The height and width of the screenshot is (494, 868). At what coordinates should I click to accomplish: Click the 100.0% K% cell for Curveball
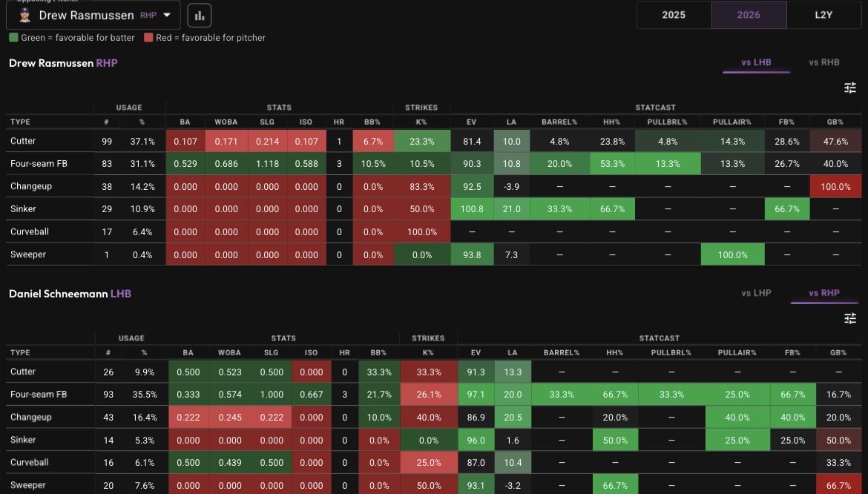point(422,231)
